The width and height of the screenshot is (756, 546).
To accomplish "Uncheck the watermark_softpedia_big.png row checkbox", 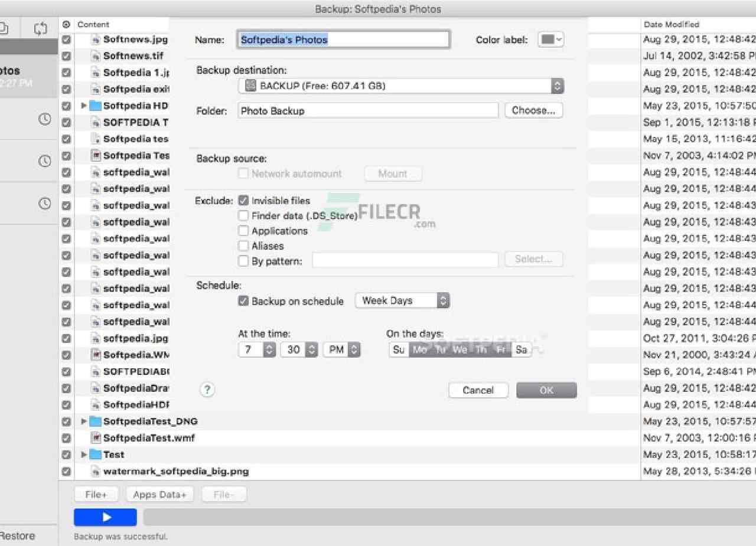I will (x=67, y=471).
